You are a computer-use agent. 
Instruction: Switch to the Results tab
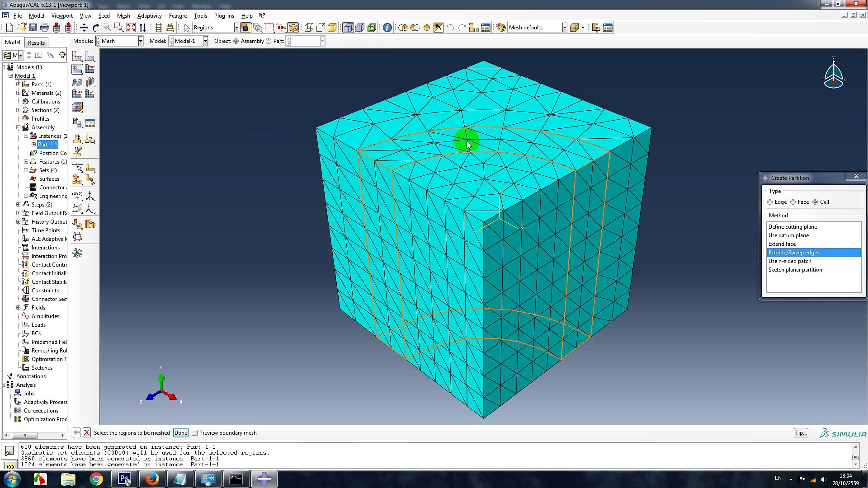pyautogui.click(x=36, y=42)
